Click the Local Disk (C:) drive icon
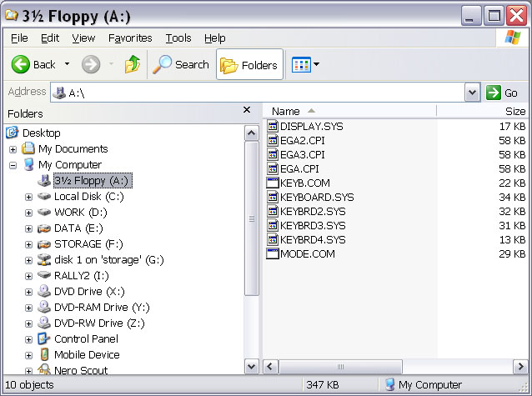Image resolution: width=532 pixels, height=396 pixels. (x=44, y=196)
